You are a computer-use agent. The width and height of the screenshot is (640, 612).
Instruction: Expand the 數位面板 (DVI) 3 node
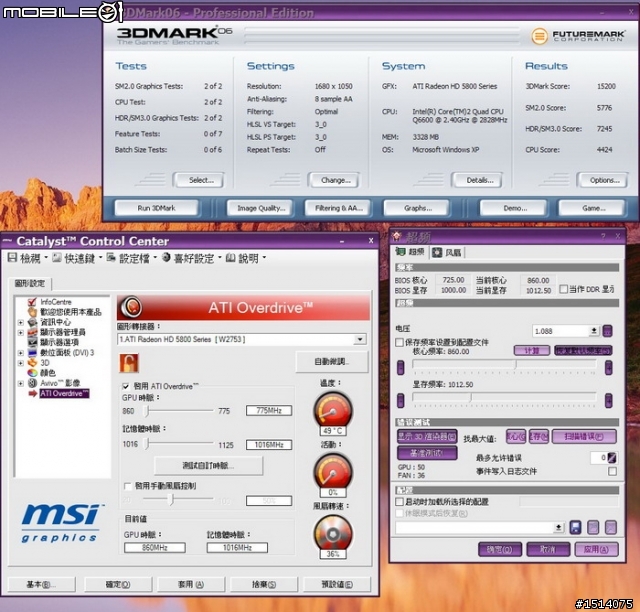point(20,352)
